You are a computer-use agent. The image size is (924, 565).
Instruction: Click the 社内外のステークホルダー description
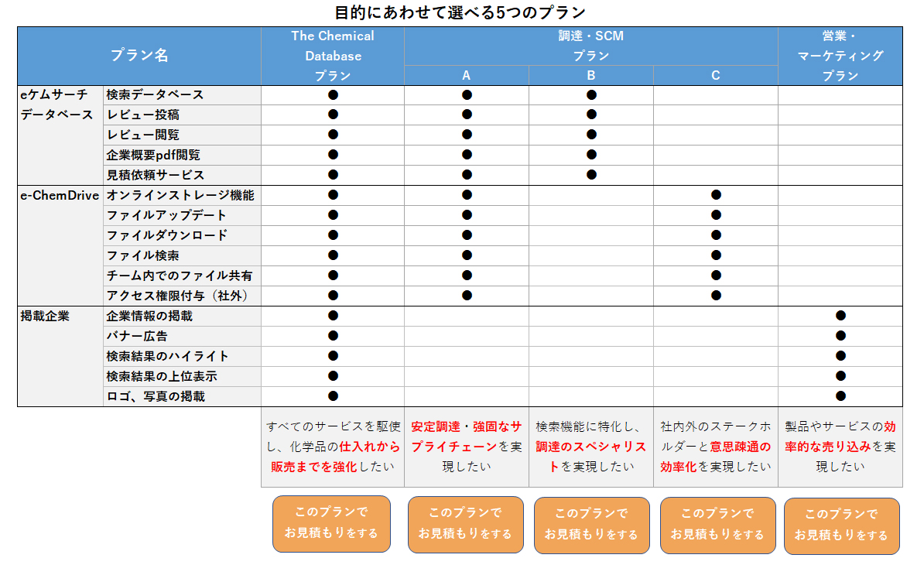pyautogui.click(x=715, y=447)
